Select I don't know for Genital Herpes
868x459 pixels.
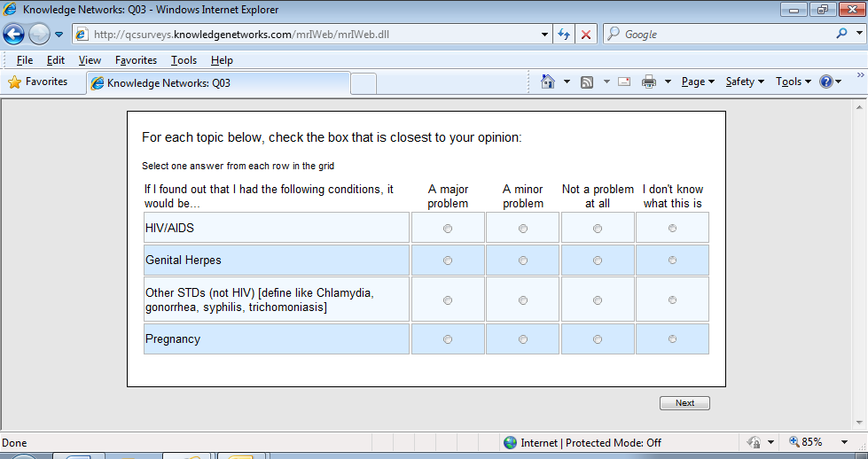point(672,260)
